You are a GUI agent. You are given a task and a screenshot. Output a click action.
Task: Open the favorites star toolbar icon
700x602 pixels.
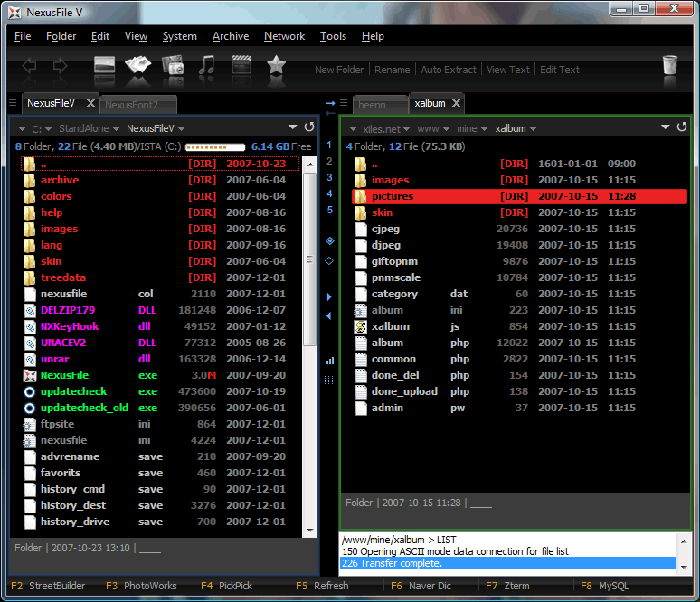click(277, 65)
